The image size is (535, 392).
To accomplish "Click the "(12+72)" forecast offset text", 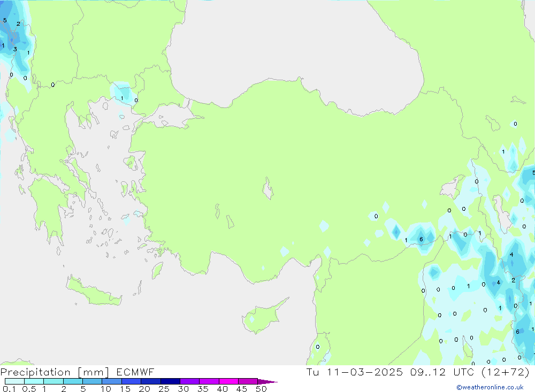I will click(x=506, y=372).
